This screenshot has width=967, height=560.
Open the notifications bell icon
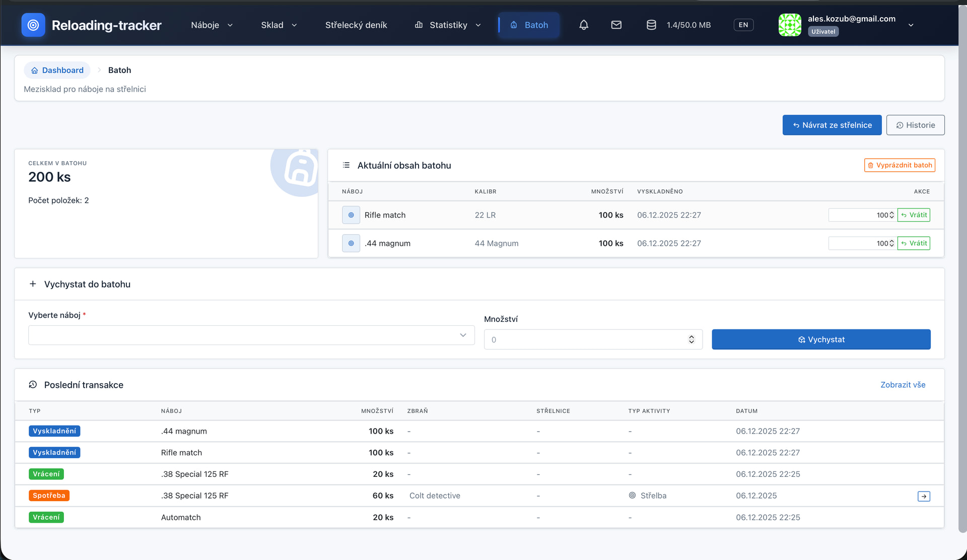pyautogui.click(x=584, y=25)
